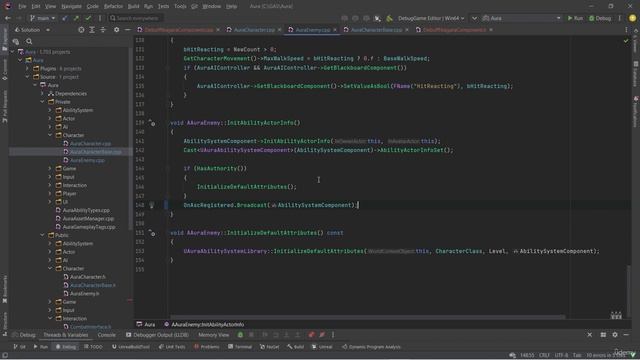Click the collapse all icon in Solution panel
Viewport: 640px width, 360px height.
tap(103, 30)
